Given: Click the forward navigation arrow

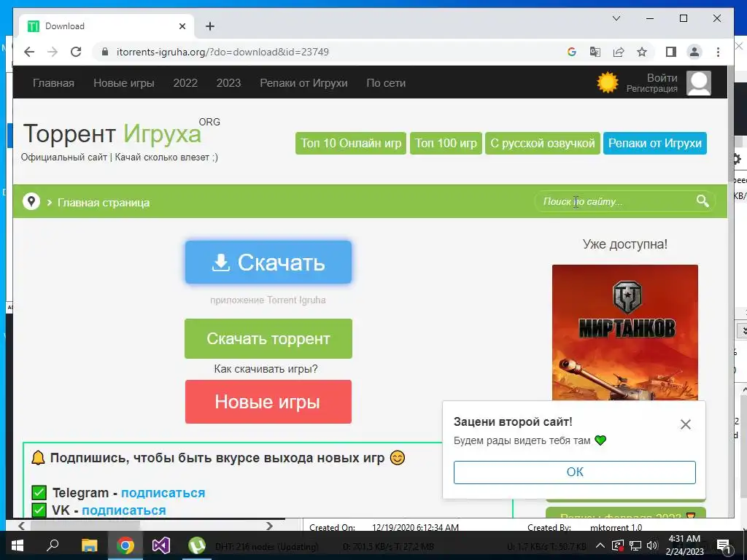Looking at the screenshot, I should pyautogui.click(x=53, y=52).
